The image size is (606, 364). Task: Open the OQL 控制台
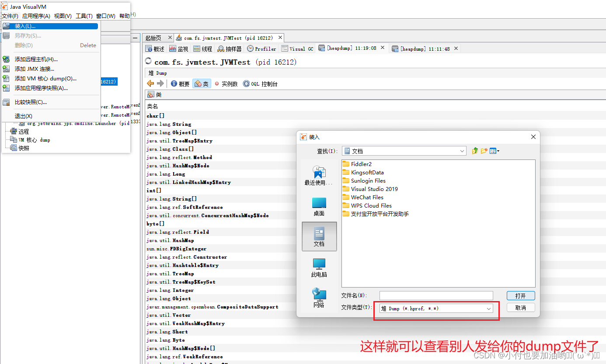pyautogui.click(x=260, y=84)
